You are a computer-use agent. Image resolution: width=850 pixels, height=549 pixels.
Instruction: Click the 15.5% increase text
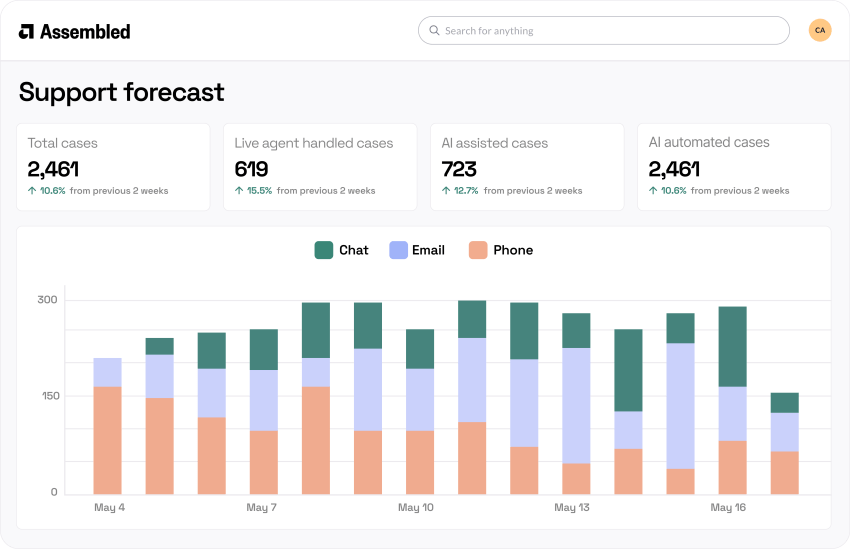coord(260,191)
